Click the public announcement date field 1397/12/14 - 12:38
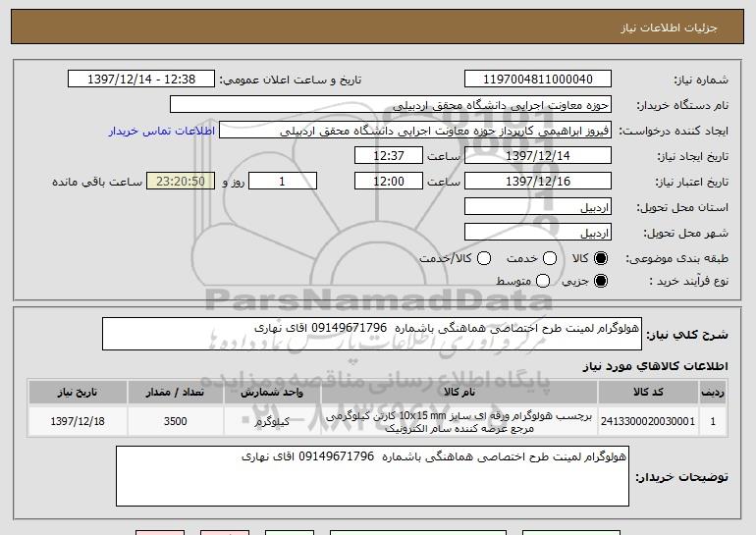 pos(141,80)
